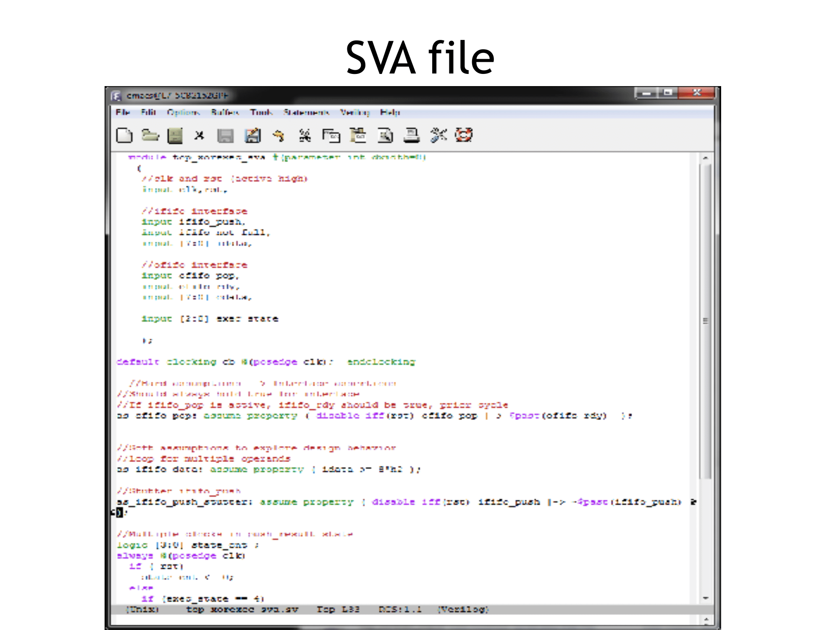Print the buffer with the printer icon
Viewport: 840px width, 630px height.
[x=412, y=135]
